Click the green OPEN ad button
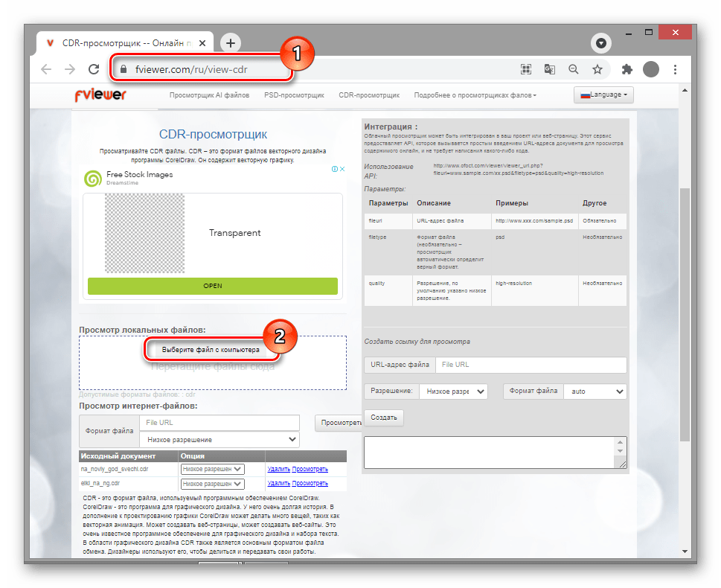The width and height of the screenshot is (721, 588). coord(213,286)
